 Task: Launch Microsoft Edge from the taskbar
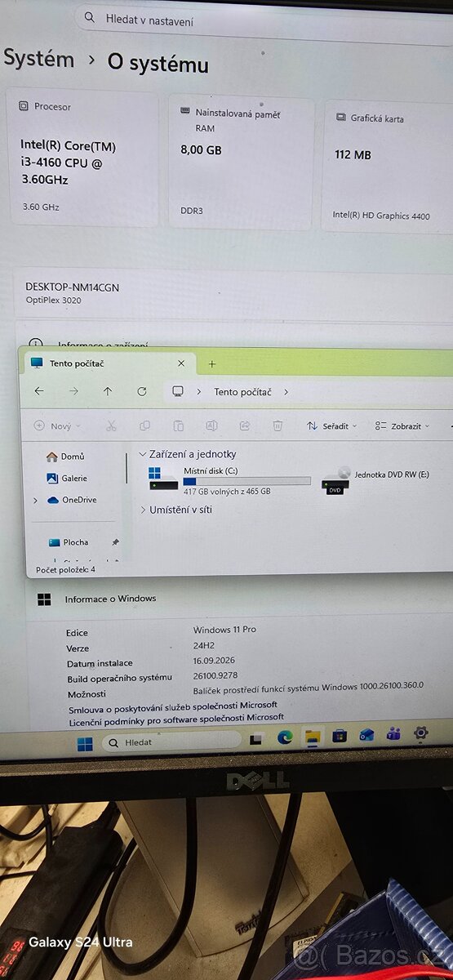pyautogui.click(x=285, y=737)
